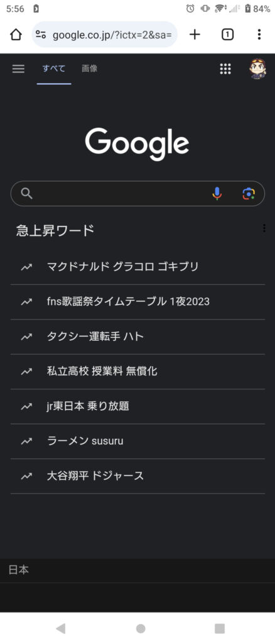Select trending search 大谷翔平 ドジャース
Image resolution: width=275 pixels, height=644 pixels.
[x=137, y=476]
